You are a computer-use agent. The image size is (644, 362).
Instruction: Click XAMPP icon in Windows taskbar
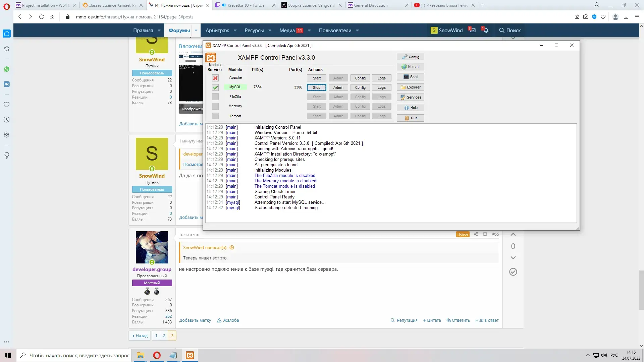click(x=190, y=355)
